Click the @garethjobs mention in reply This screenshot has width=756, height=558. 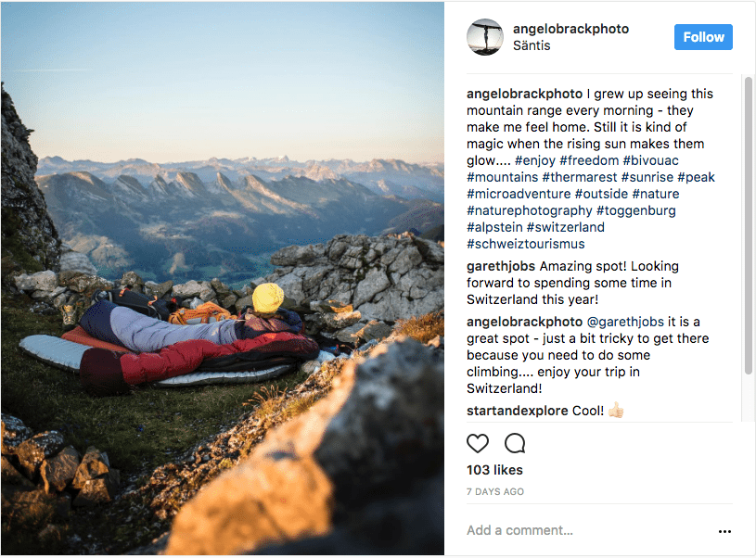[x=625, y=322]
